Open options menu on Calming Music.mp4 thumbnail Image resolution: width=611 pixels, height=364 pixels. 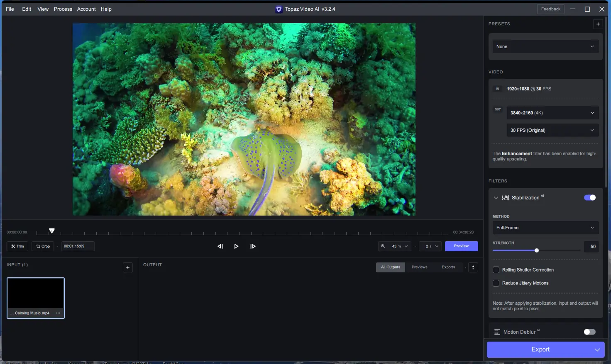click(58, 313)
